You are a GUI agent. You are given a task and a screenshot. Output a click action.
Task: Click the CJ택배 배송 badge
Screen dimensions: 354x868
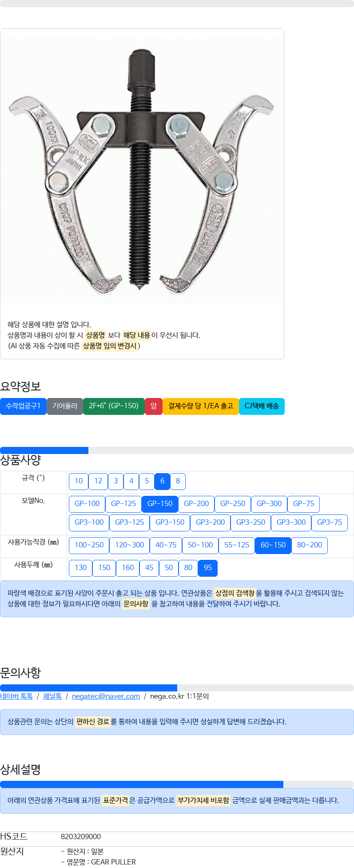(262, 406)
